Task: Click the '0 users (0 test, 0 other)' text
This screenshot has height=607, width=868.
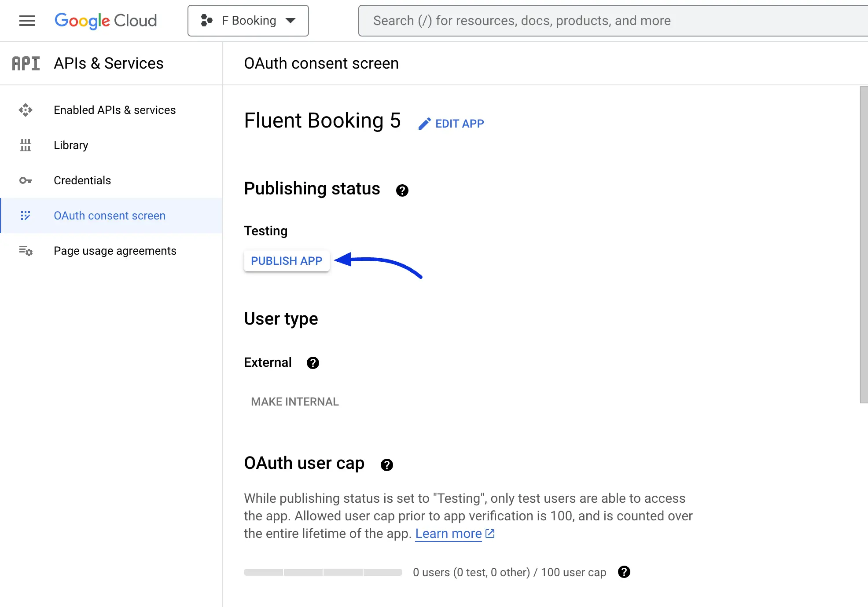Action: (x=471, y=572)
